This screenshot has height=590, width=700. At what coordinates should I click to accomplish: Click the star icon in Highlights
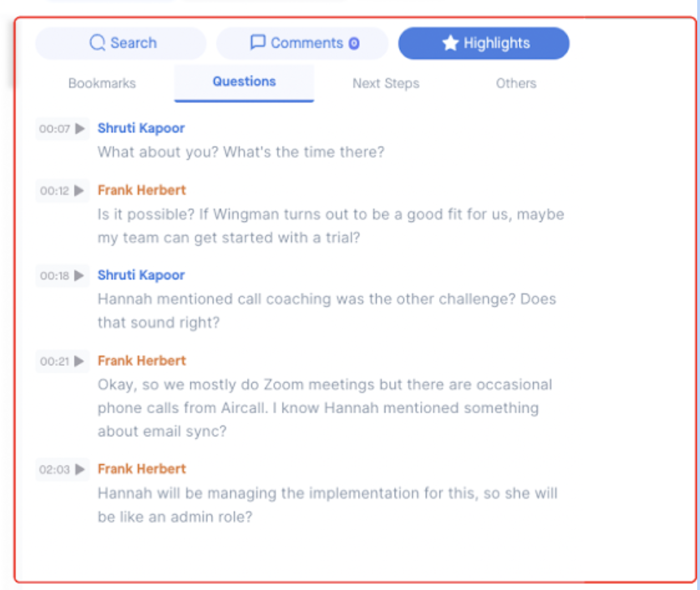pyautogui.click(x=450, y=43)
